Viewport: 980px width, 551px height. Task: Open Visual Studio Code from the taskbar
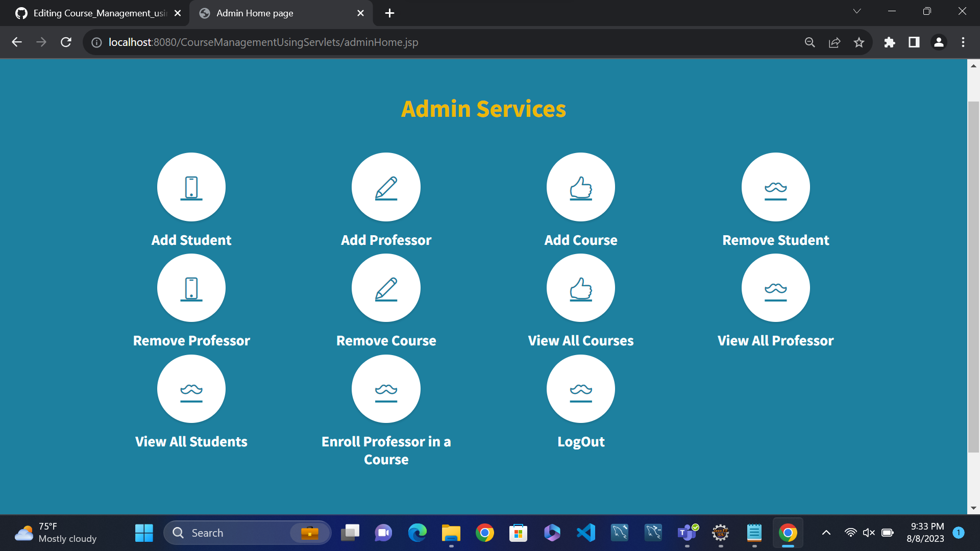pos(585,532)
